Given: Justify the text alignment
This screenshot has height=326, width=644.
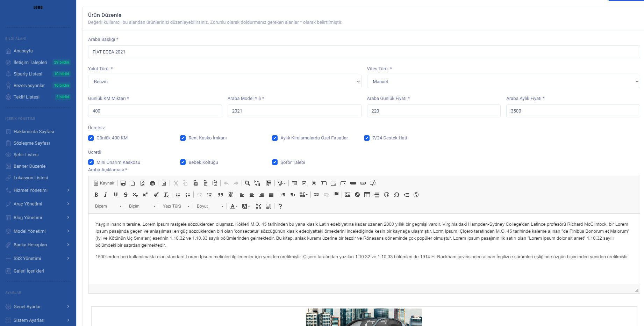Looking at the screenshot, I should point(271,195).
